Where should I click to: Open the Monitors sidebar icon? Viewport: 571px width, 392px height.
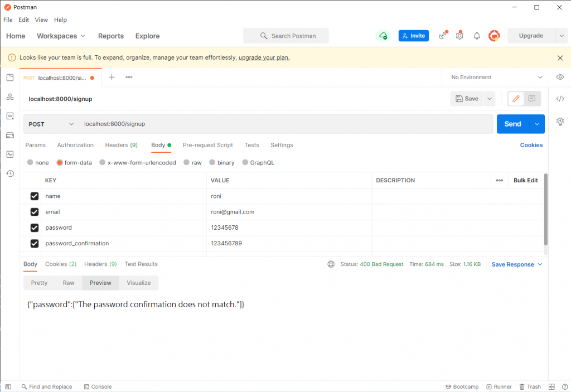point(10,154)
